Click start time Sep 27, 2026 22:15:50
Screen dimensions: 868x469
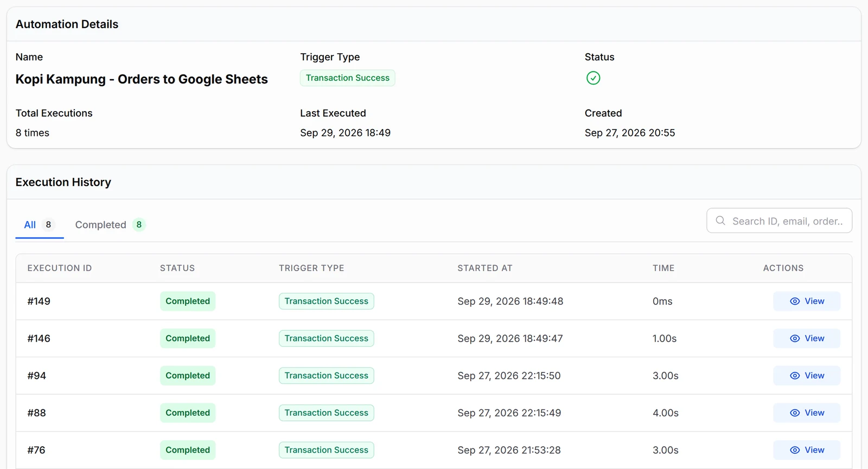pos(509,376)
